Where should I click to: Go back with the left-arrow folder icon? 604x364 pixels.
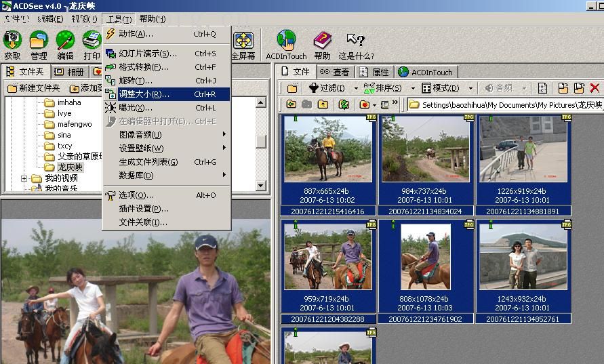[x=291, y=104]
